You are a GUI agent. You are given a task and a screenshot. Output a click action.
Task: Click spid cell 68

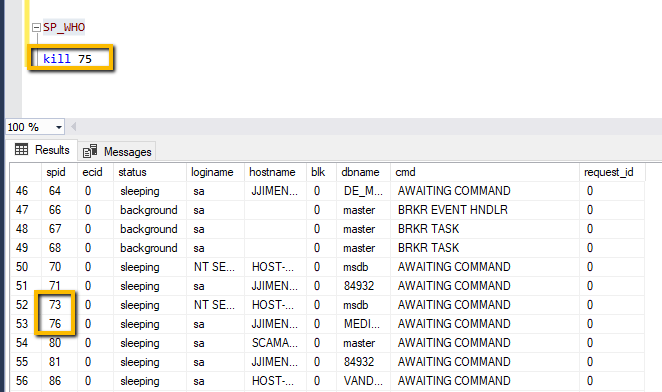(x=59, y=248)
